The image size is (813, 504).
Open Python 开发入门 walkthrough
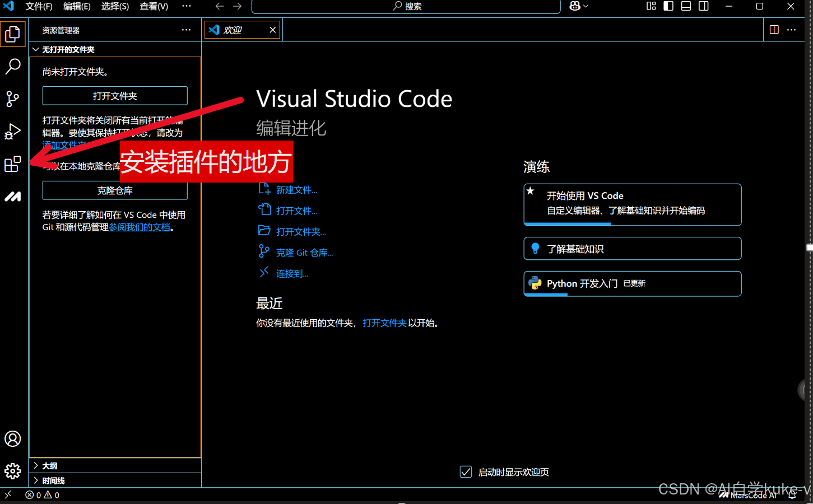pos(633,284)
